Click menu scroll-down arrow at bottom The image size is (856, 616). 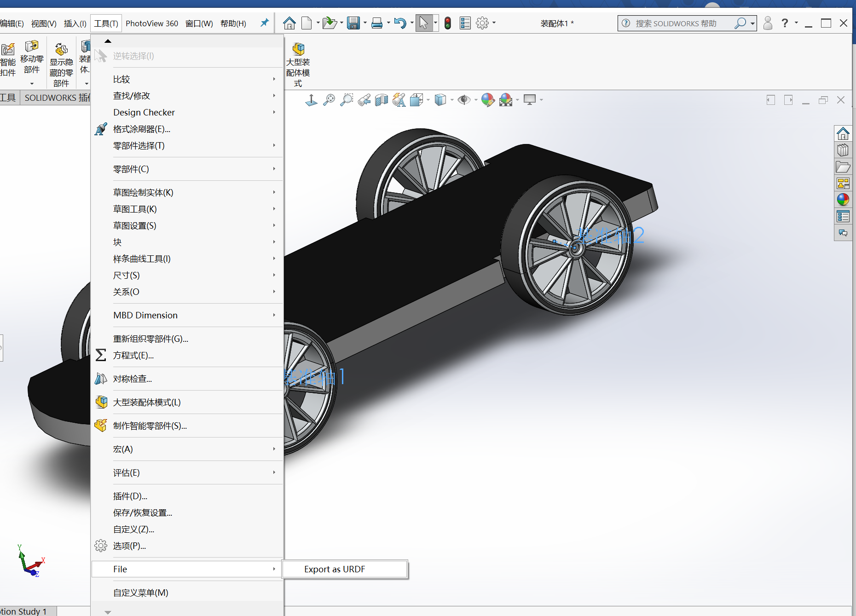[108, 612]
